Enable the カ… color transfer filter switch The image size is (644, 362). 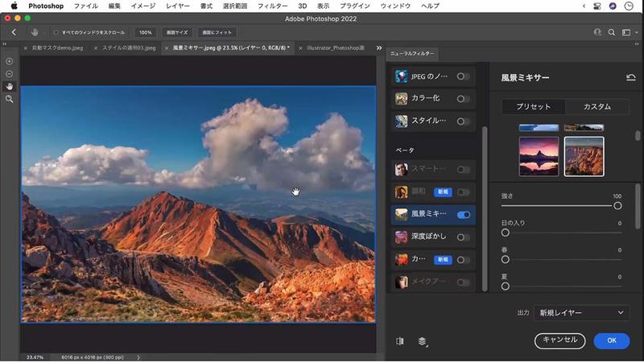(x=464, y=260)
